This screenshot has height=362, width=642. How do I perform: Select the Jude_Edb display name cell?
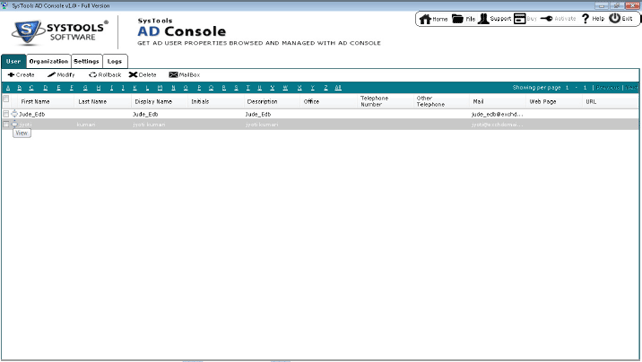pyautogui.click(x=145, y=114)
